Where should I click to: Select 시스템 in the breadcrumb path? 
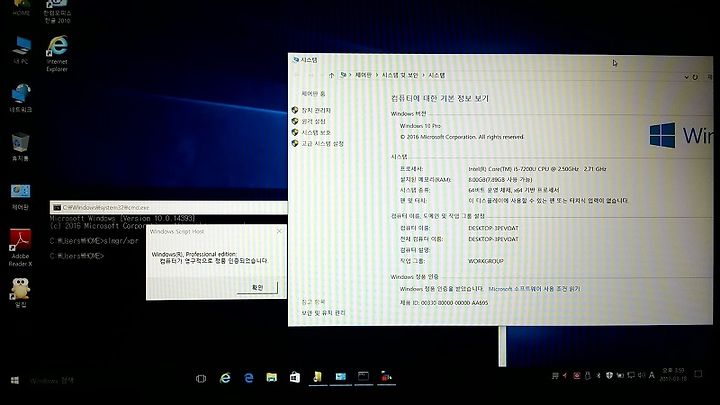point(436,75)
